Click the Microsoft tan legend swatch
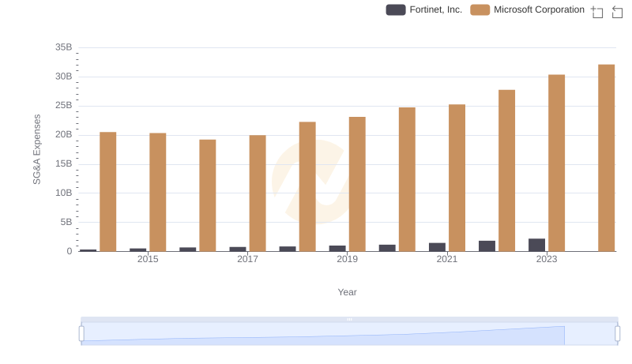Image resolution: width=632 pixels, height=364 pixels. pos(480,9)
